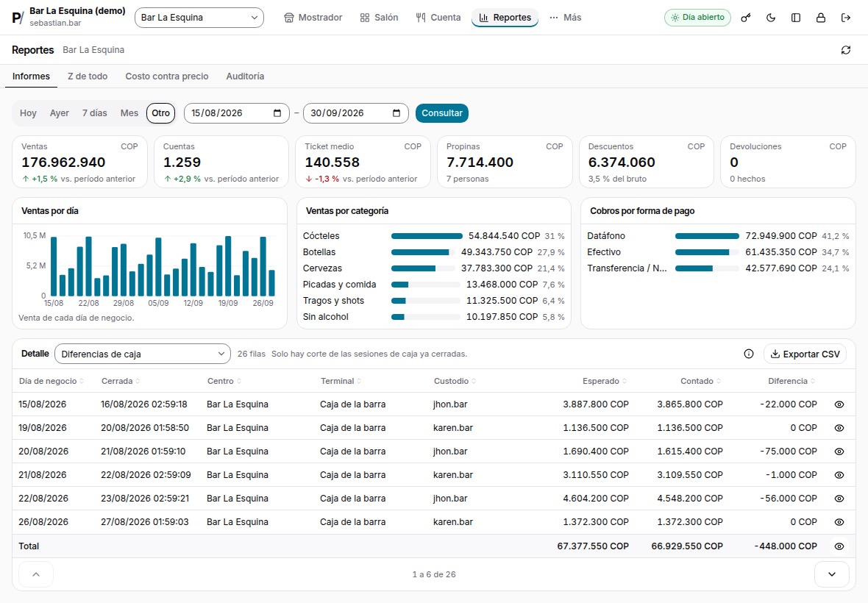The height and width of the screenshot is (603, 868).
Task: Go to previous page of table rows
Action: (x=36, y=574)
